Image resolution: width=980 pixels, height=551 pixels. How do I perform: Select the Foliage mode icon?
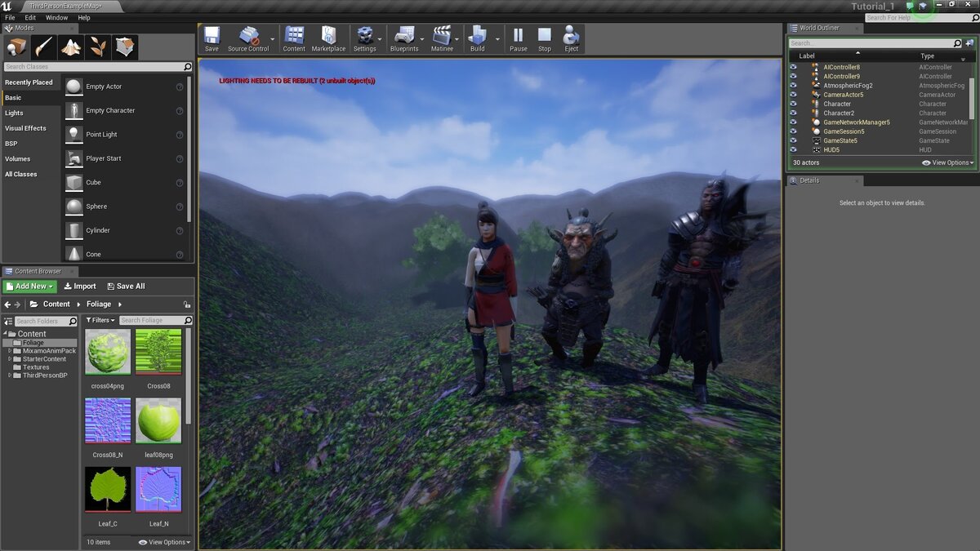(x=98, y=47)
